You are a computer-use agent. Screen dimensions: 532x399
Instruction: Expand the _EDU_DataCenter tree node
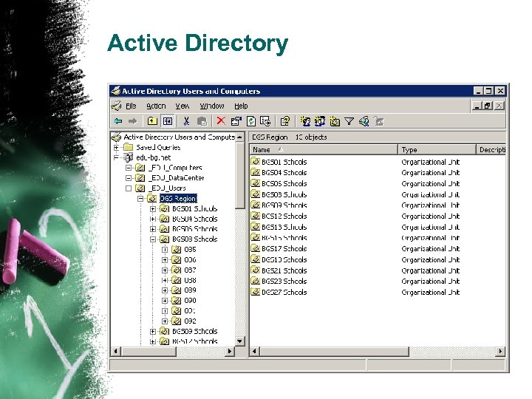pyautogui.click(x=129, y=178)
